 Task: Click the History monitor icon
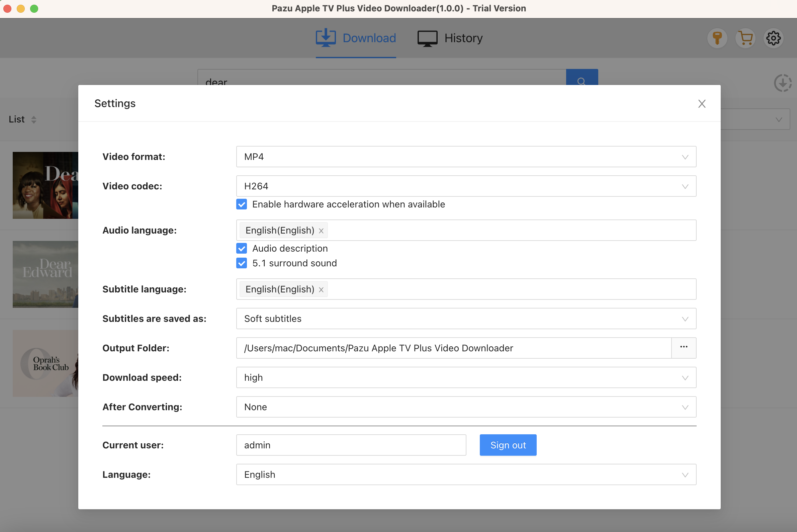pyautogui.click(x=427, y=38)
